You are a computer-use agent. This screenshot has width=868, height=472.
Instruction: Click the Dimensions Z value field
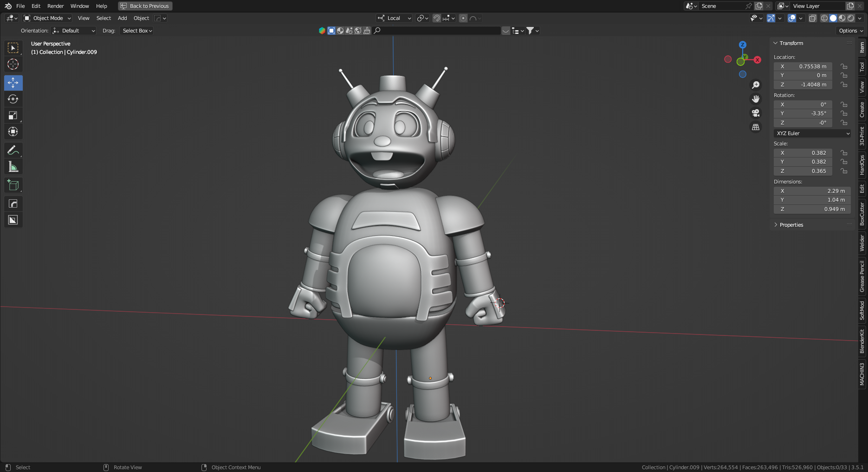click(812, 209)
